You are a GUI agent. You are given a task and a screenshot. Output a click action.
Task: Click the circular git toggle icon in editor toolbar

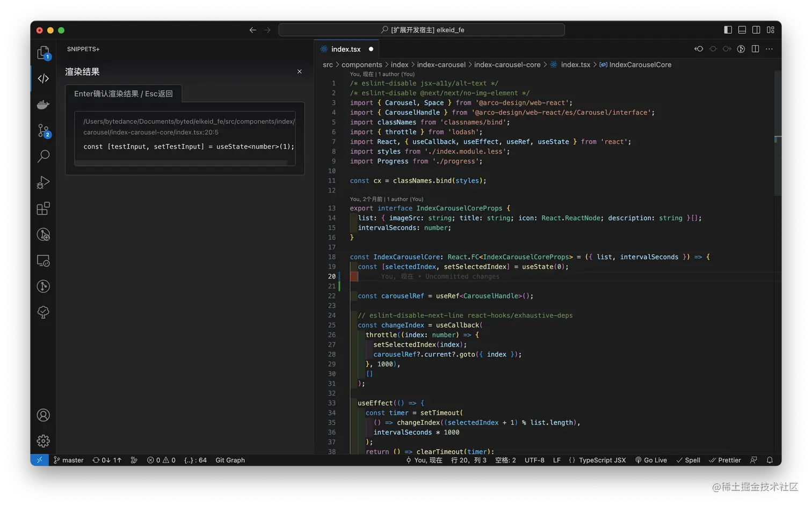pos(741,49)
